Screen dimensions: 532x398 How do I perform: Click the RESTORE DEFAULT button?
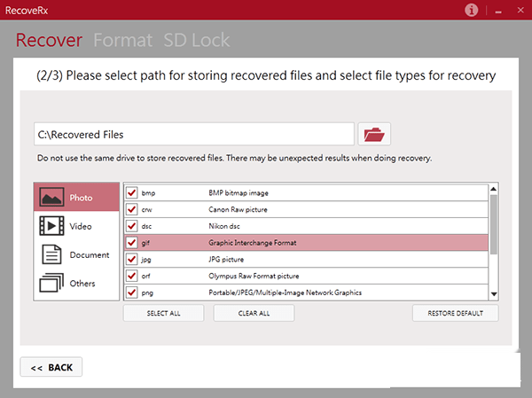455,313
